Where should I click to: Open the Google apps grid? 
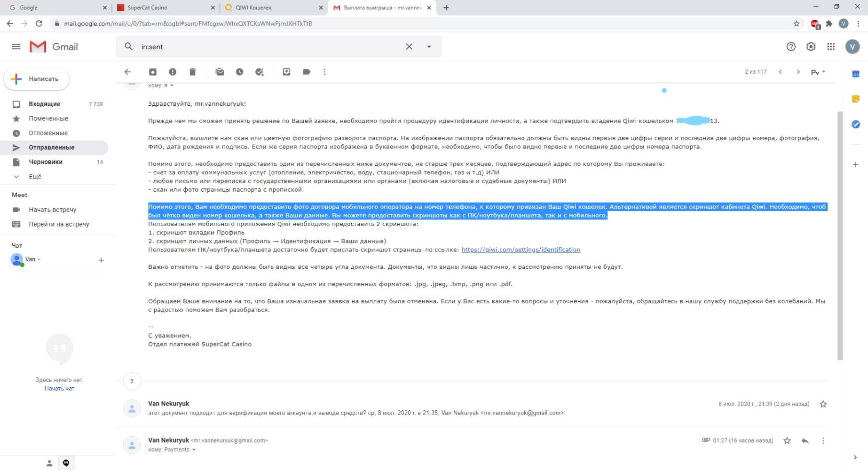pos(831,47)
